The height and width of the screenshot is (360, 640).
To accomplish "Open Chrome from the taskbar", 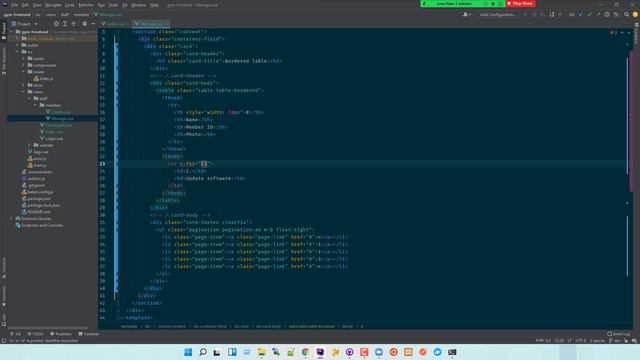I will 305,352.
